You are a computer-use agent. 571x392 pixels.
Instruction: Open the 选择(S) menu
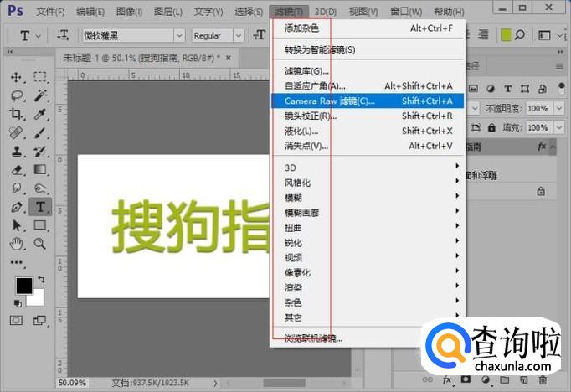click(x=249, y=12)
